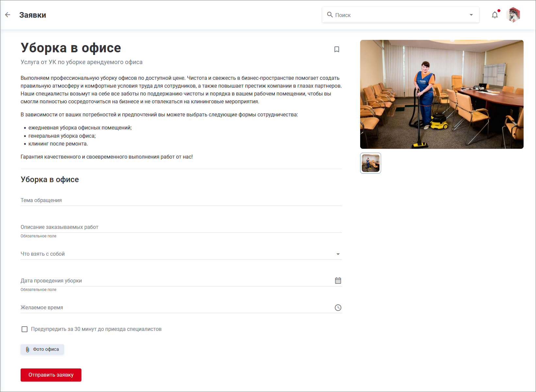Click the back arrow next to Заявки
This screenshot has height=392, width=536.
8,15
